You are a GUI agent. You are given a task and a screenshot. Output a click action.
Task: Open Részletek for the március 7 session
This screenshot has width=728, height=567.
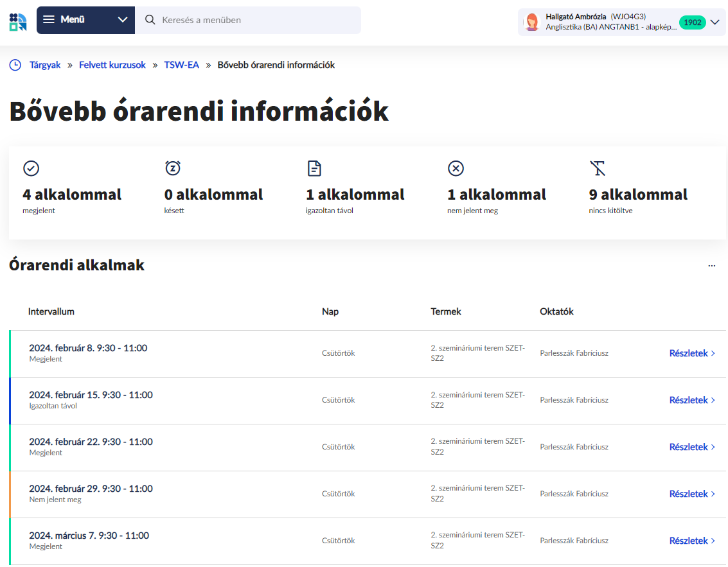point(692,540)
